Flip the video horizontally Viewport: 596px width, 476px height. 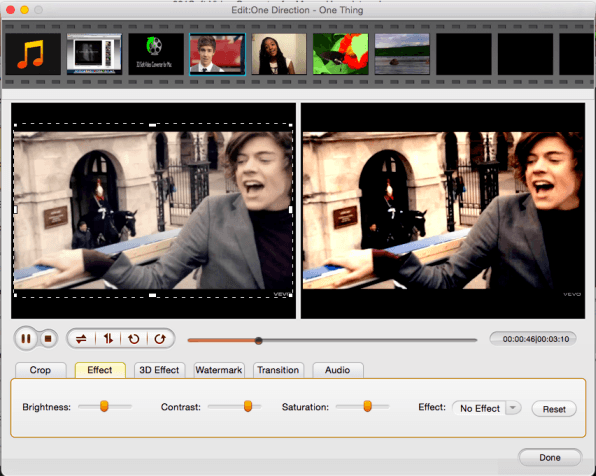[81, 338]
